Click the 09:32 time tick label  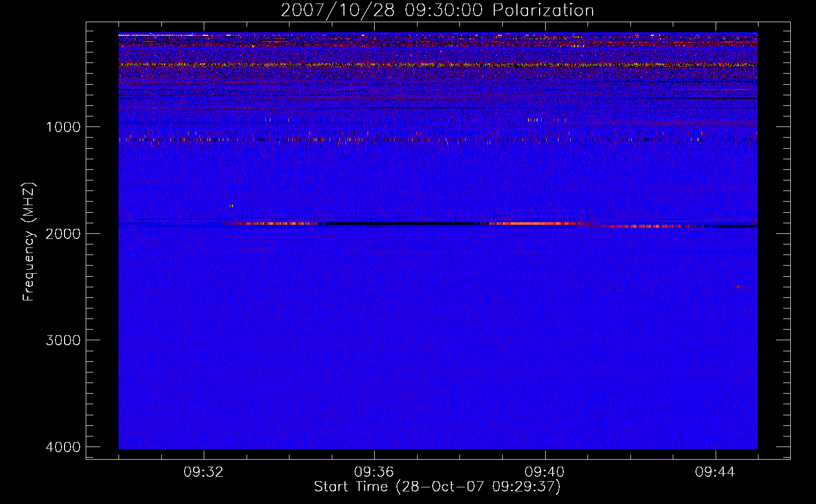click(204, 472)
